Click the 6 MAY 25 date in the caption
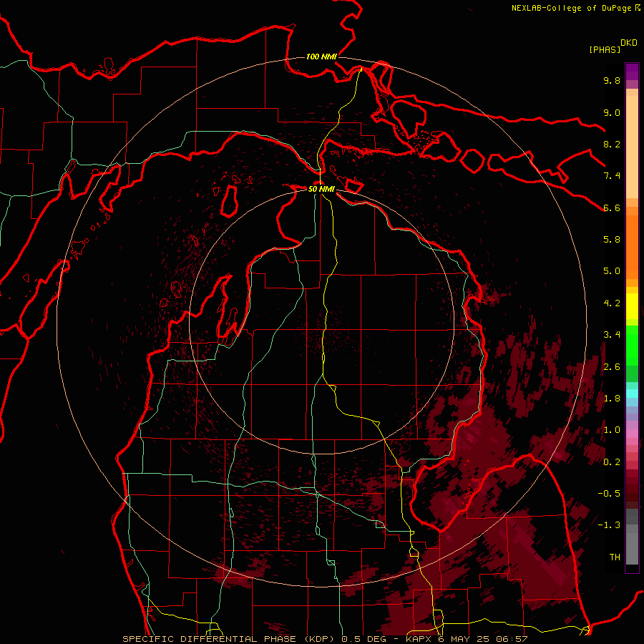Screen dimensions: 644x644 [465, 639]
